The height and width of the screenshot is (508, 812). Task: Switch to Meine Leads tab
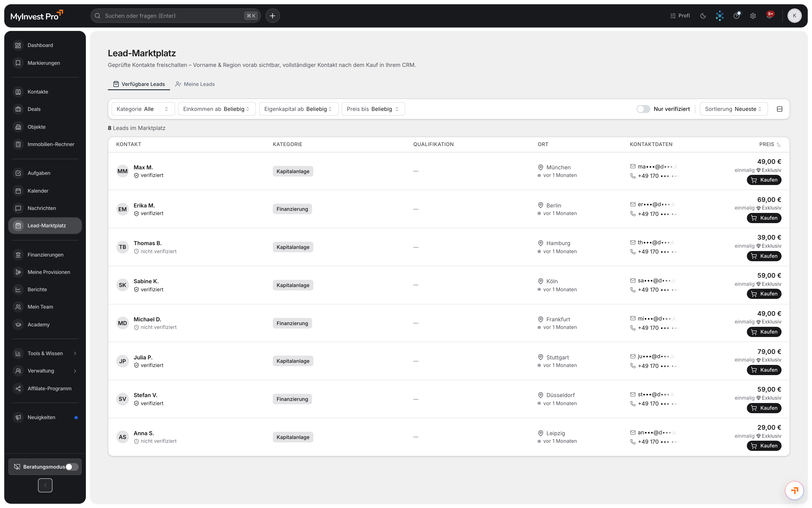(x=195, y=84)
